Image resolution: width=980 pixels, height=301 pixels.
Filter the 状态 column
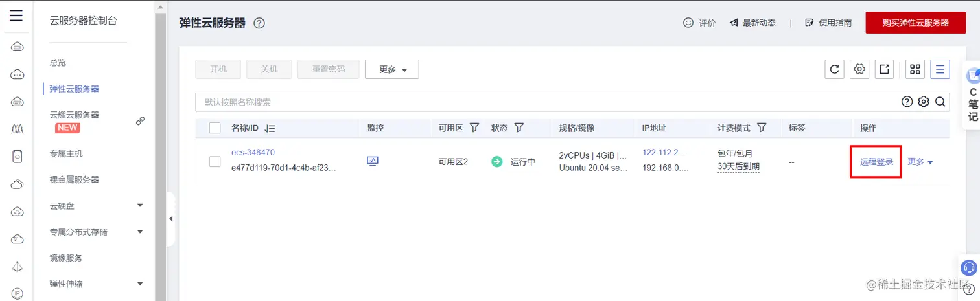point(519,128)
